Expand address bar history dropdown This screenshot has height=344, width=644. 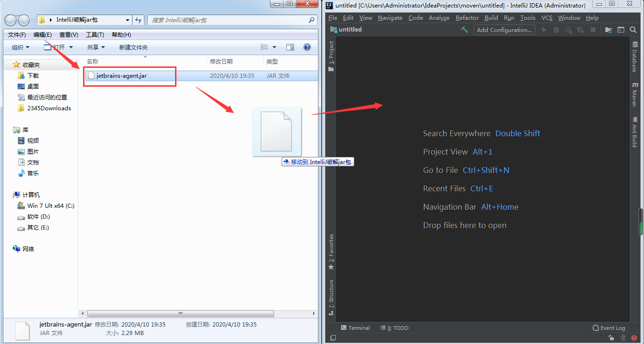click(128, 20)
